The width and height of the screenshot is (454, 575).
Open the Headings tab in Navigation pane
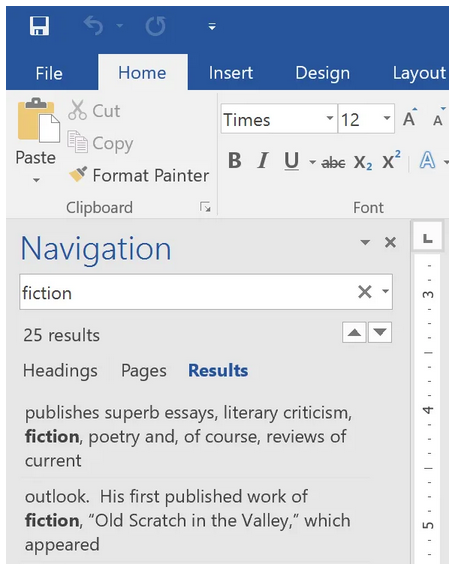[x=60, y=370]
